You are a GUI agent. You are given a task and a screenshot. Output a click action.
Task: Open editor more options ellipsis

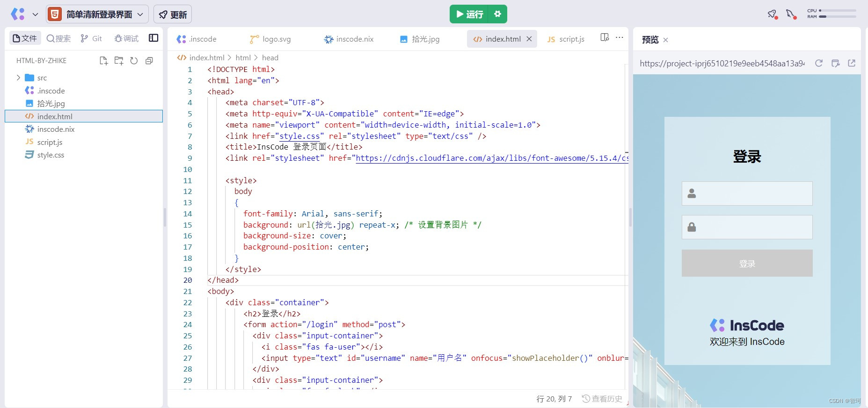(620, 37)
